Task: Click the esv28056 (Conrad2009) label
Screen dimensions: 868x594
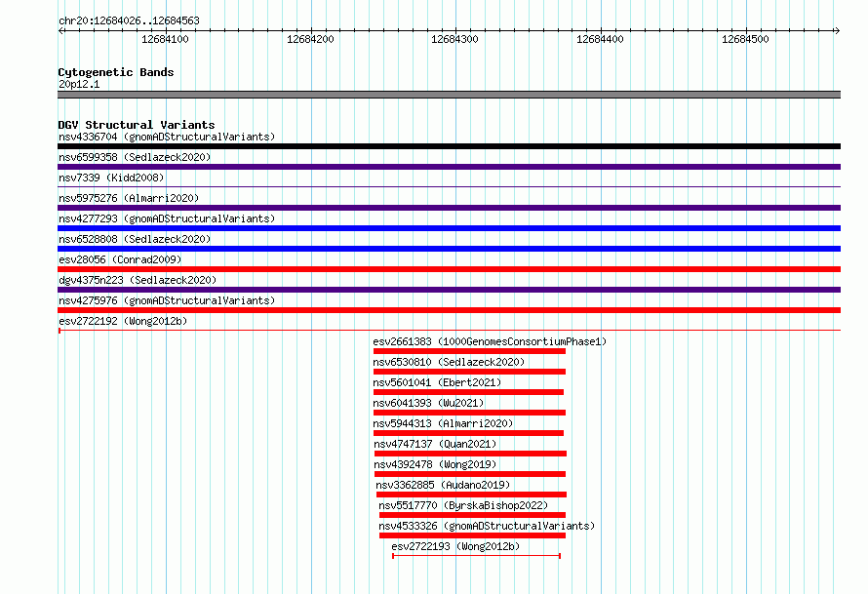Action: pyautogui.click(x=120, y=259)
